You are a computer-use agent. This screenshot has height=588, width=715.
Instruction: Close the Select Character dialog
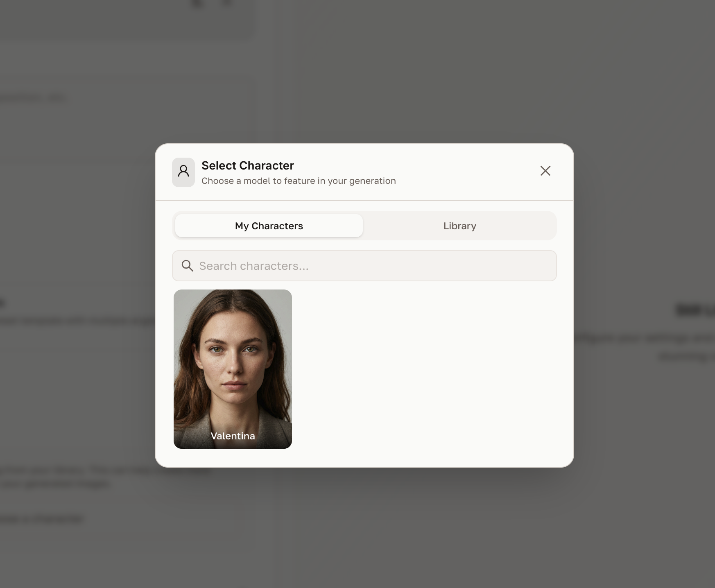545,171
